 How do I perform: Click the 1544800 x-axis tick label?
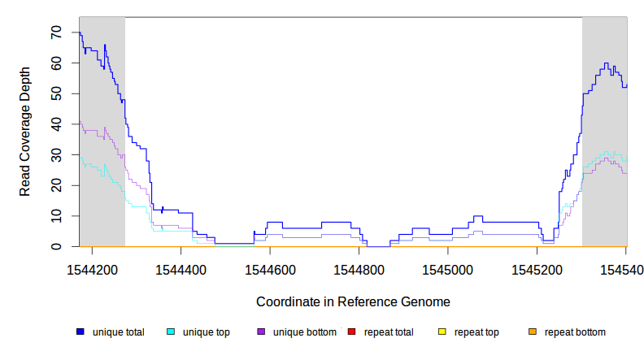tap(359, 269)
